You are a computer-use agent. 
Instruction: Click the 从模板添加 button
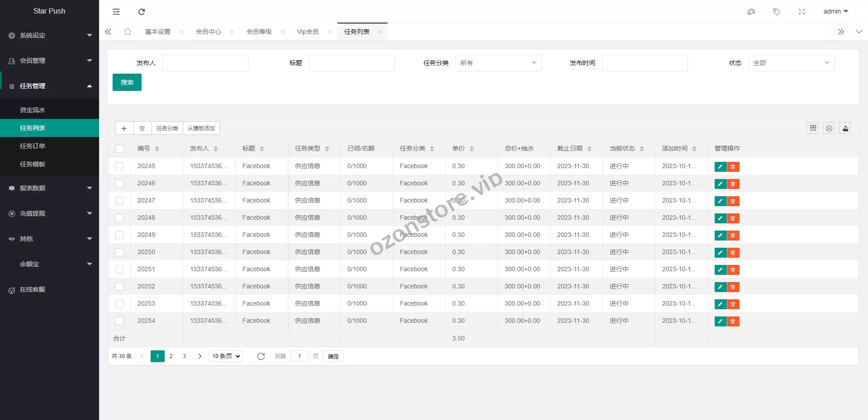[201, 128]
